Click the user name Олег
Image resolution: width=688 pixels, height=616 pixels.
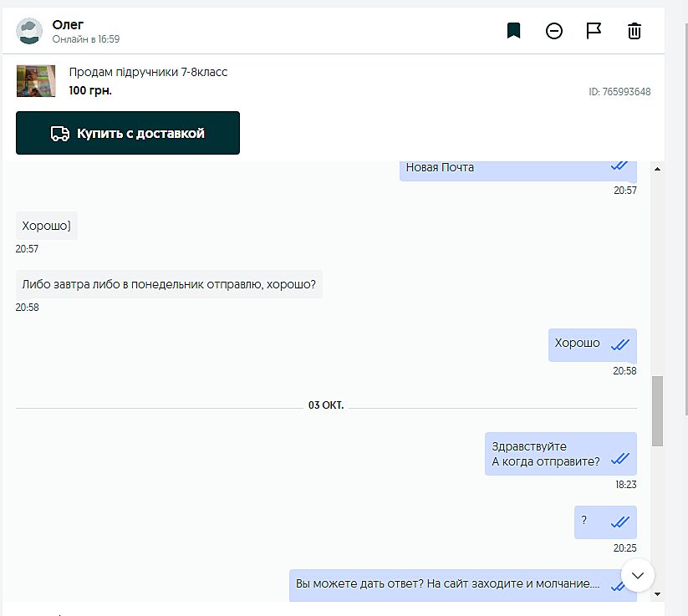click(68, 24)
